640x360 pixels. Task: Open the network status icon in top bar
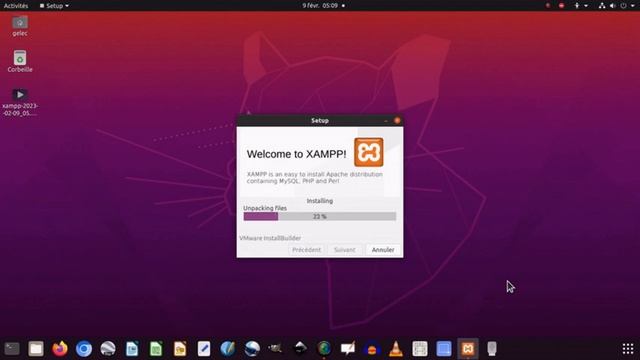pos(602,6)
